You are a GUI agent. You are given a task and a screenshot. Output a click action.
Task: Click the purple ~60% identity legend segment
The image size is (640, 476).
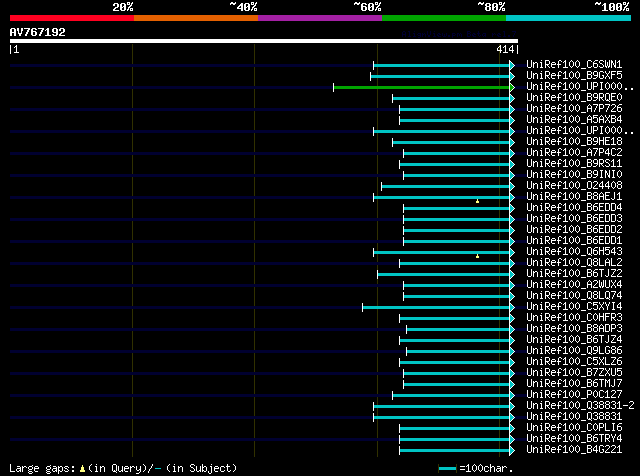(x=320, y=18)
